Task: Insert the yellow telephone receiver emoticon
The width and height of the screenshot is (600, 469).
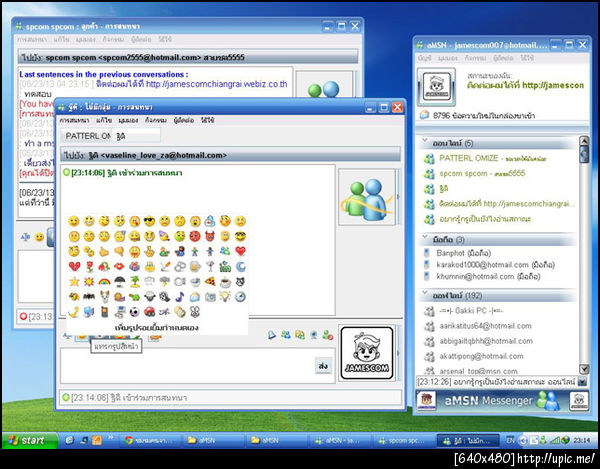Action: coord(74,312)
